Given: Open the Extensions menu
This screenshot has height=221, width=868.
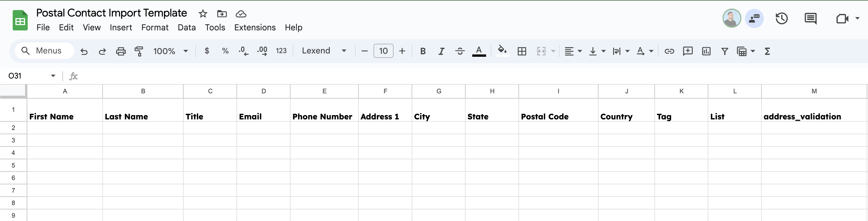Looking at the screenshot, I should click(255, 28).
